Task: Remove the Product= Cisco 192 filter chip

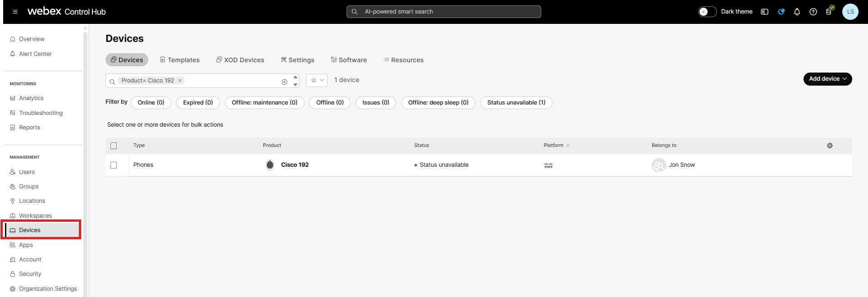Action: click(180, 81)
